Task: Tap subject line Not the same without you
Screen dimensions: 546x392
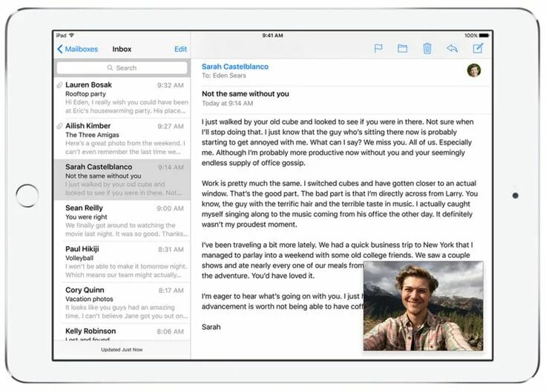Action: (x=245, y=93)
